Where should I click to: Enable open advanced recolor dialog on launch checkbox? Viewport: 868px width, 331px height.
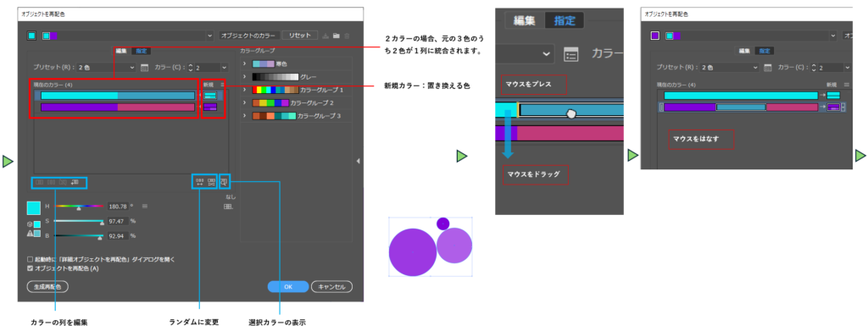click(30, 259)
